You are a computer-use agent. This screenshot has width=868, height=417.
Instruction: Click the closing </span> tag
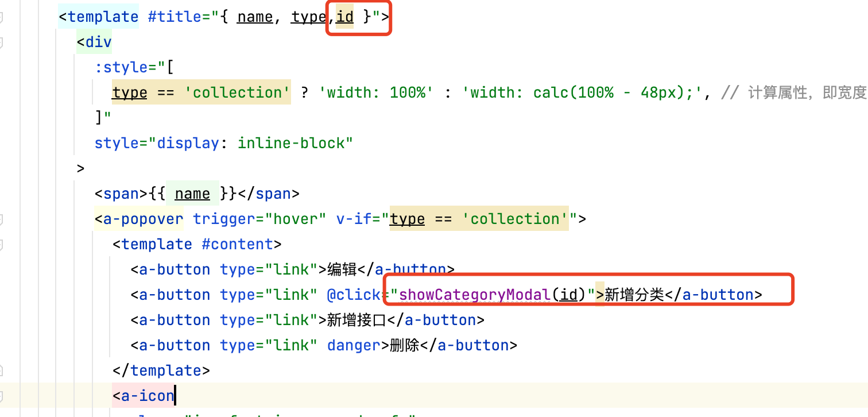(269, 194)
